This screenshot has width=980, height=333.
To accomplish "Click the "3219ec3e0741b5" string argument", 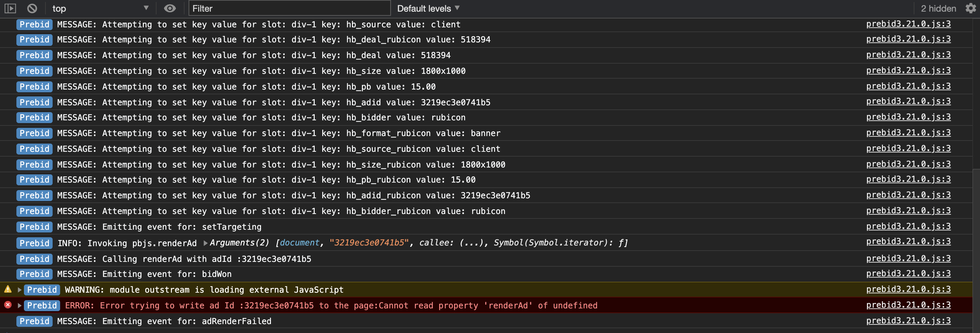I will coord(369,243).
